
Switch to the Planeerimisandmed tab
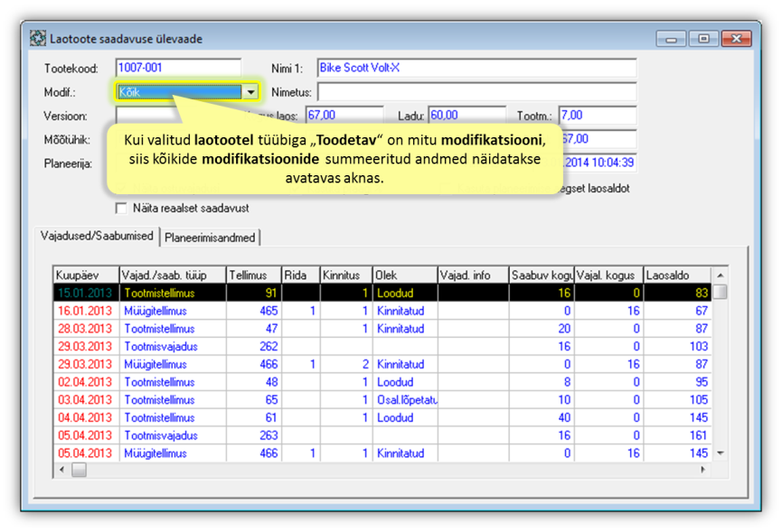click(210, 238)
